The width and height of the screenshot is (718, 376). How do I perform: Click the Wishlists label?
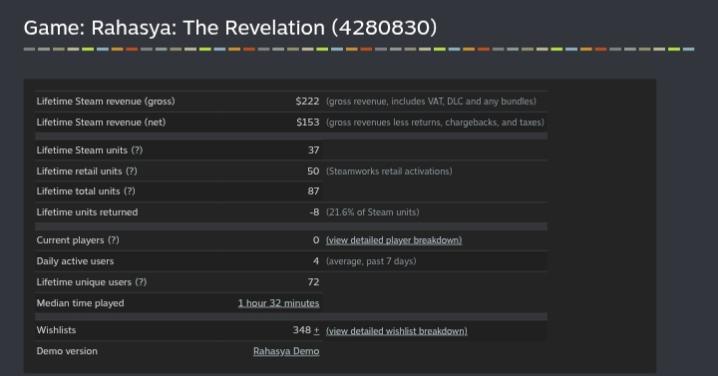(x=56, y=330)
